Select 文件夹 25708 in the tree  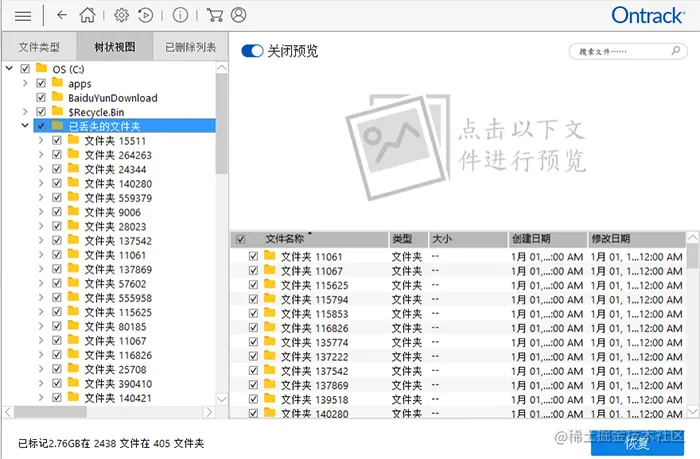tap(115, 369)
